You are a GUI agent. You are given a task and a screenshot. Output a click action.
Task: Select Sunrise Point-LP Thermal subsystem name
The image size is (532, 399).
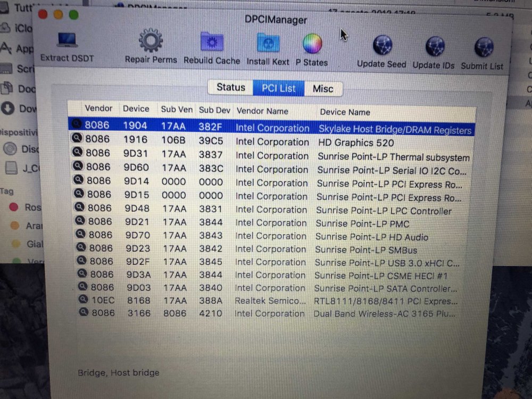[x=394, y=157]
